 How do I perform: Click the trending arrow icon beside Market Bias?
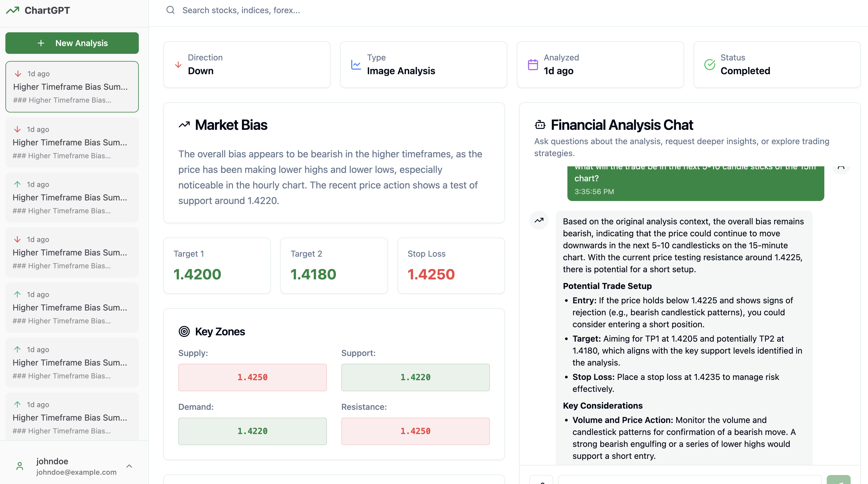pyautogui.click(x=184, y=124)
